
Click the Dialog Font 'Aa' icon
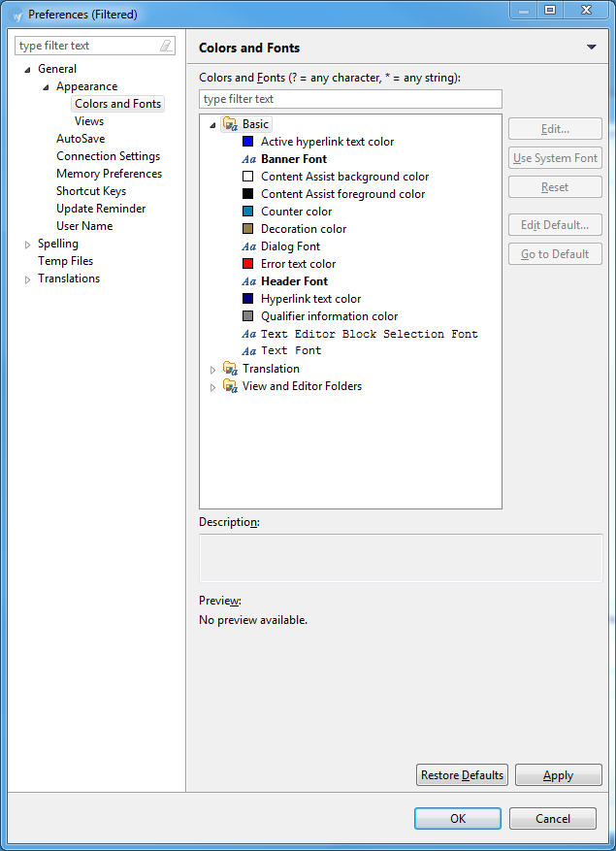point(248,246)
